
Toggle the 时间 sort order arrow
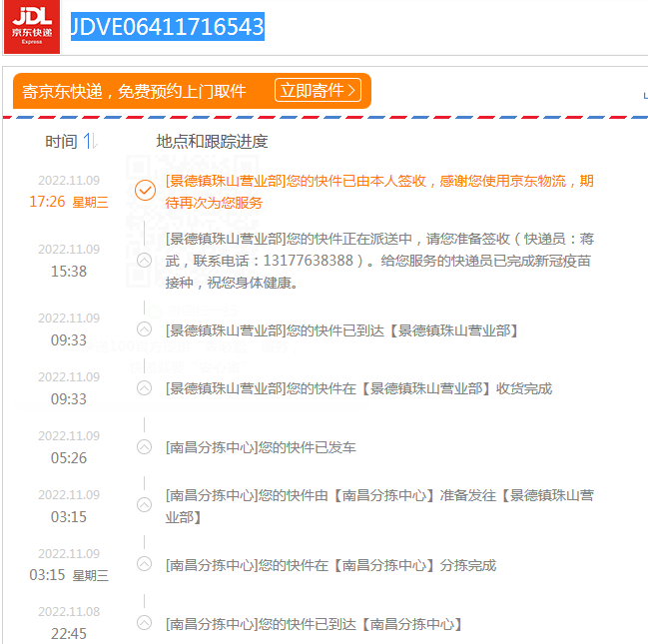point(90,142)
